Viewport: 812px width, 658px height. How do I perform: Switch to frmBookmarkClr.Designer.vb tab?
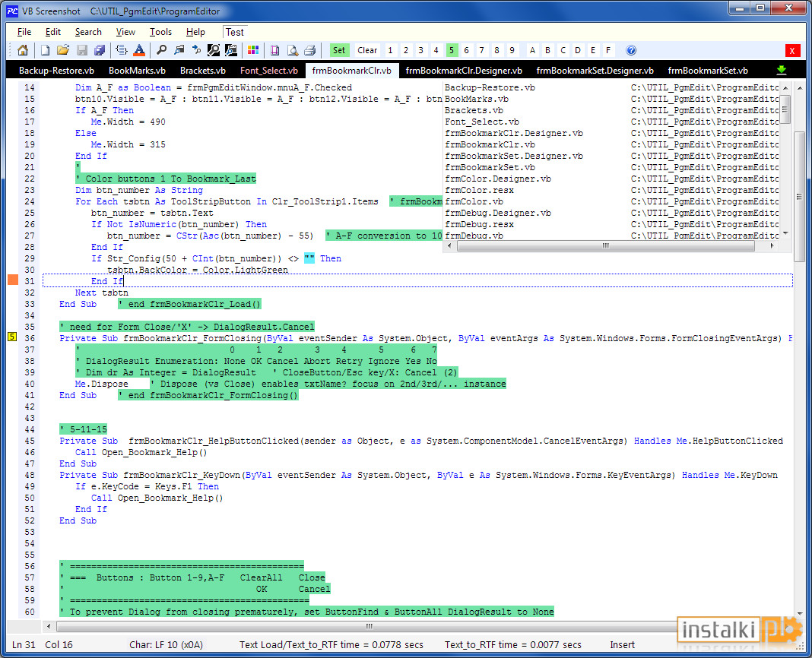(464, 71)
